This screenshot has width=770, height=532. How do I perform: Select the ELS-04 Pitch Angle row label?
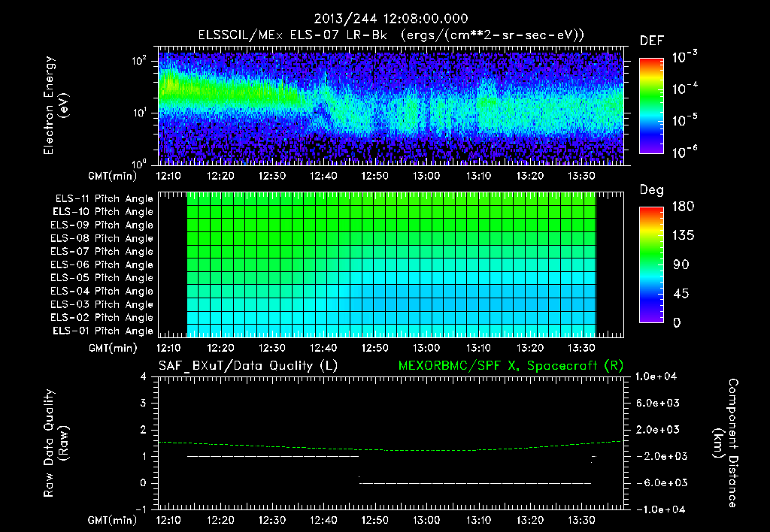[x=102, y=291]
